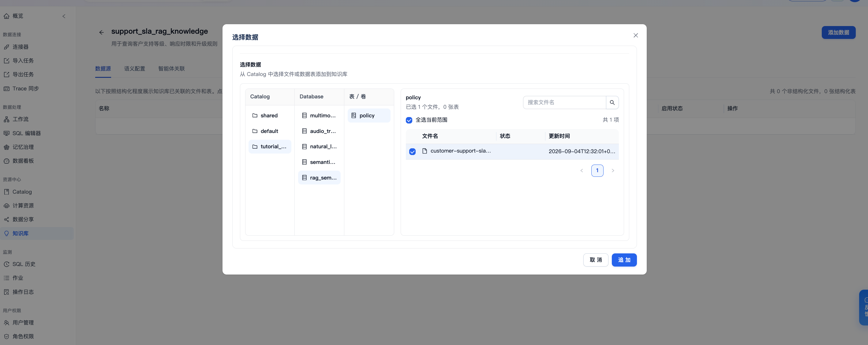This screenshot has height=345, width=868.
Task: Uncheck the customer-support-sla file checkbox
Action: tap(413, 152)
